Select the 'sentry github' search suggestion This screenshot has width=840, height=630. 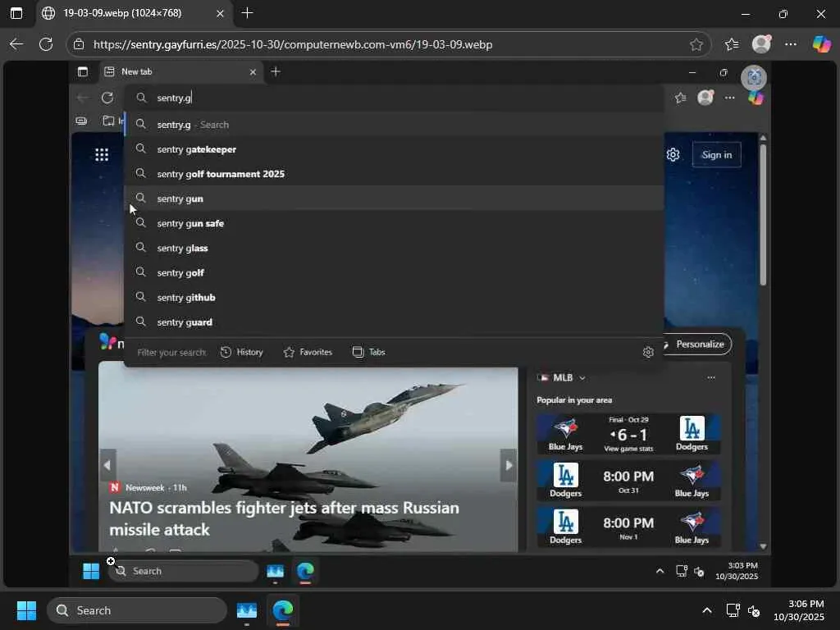[x=186, y=297]
